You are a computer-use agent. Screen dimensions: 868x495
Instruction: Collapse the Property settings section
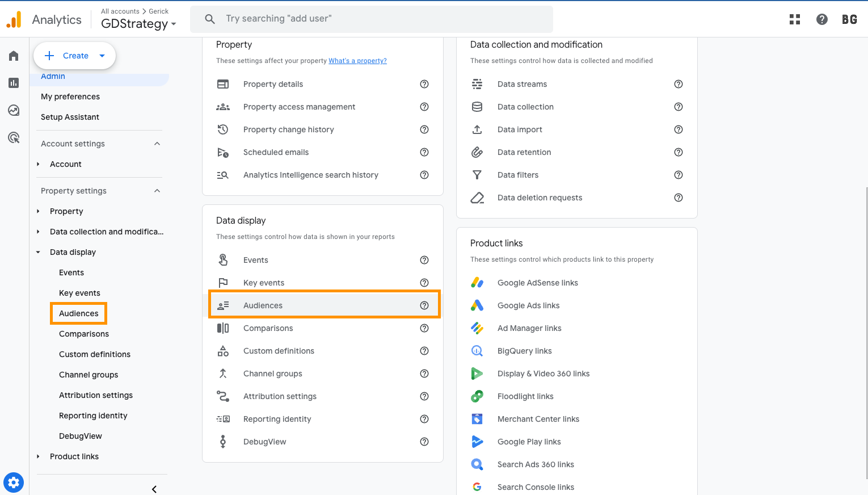pos(157,191)
